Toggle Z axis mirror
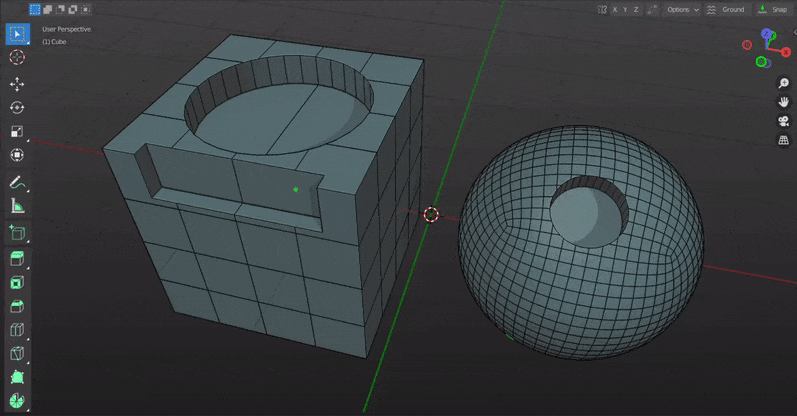 click(x=636, y=10)
